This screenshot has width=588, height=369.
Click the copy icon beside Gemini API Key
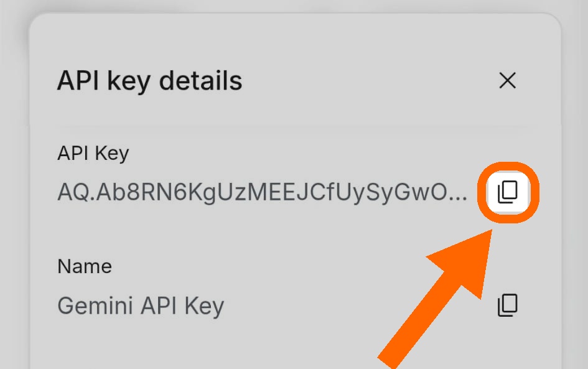(508, 305)
